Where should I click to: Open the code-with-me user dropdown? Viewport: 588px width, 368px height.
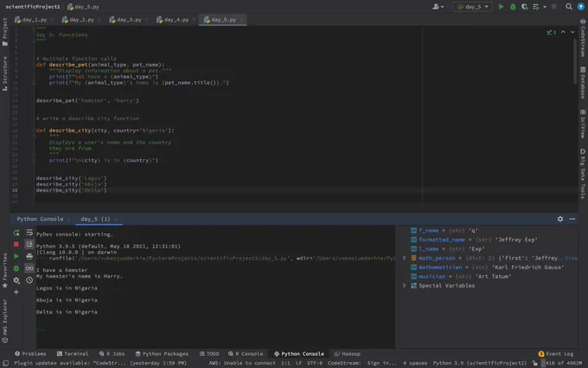coord(438,7)
